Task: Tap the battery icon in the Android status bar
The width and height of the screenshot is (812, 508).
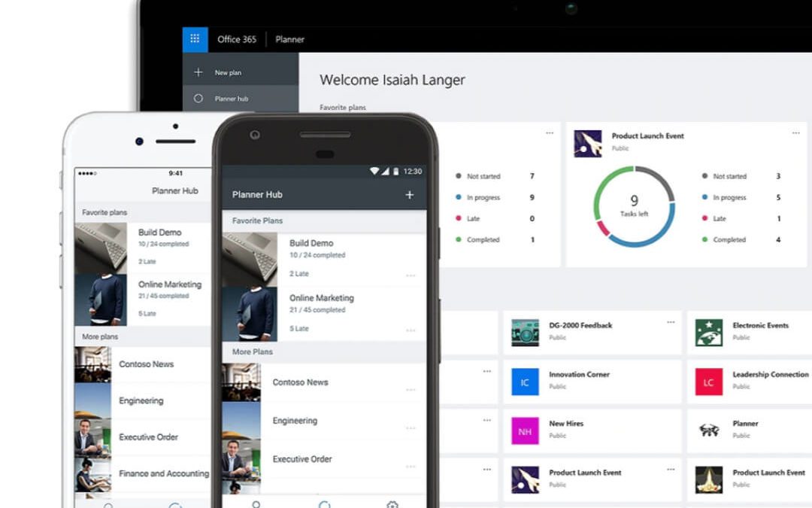Action: pos(395,171)
